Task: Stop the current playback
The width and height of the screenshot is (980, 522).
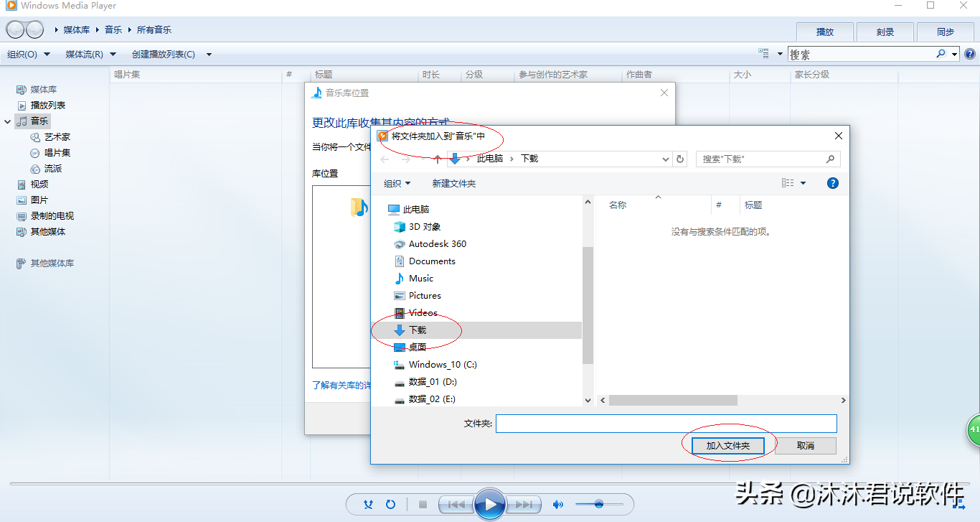Action: coord(423,504)
